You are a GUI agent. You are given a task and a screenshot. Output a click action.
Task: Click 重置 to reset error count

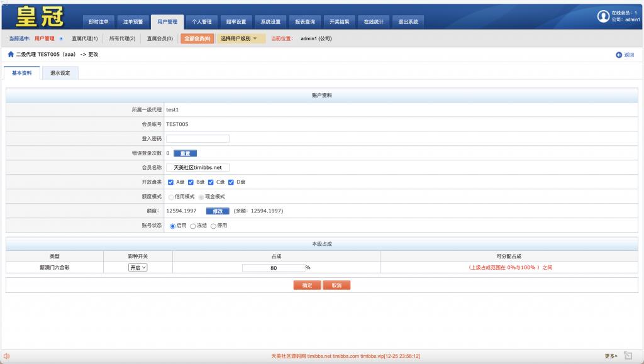coord(186,153)
